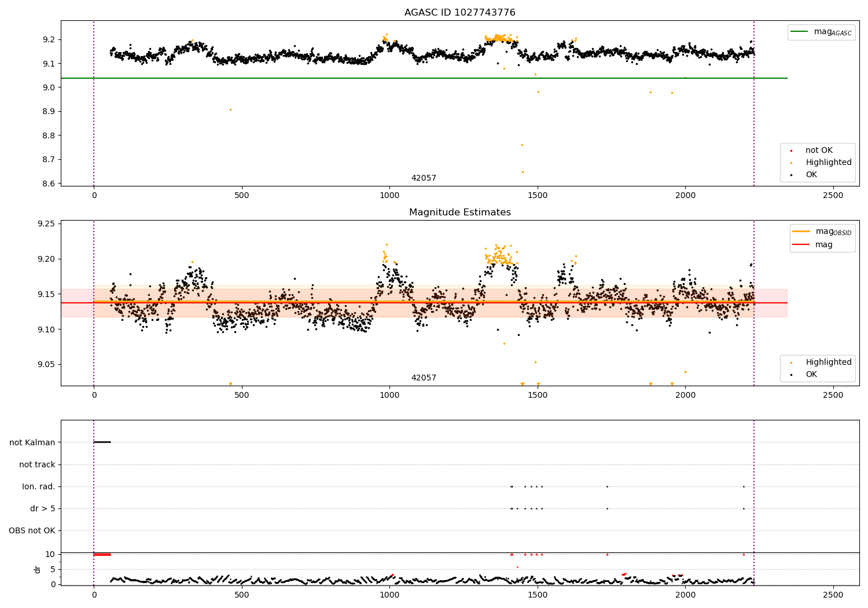868x608 pixels.
Task: Select 'OK' legend entry in top plot
Action: pos(811,175)
